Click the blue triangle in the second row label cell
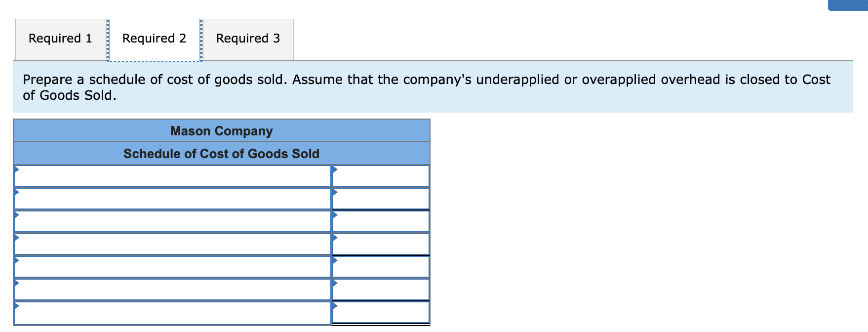The width and height of the screenshot is (868, 332). point(17,193)
